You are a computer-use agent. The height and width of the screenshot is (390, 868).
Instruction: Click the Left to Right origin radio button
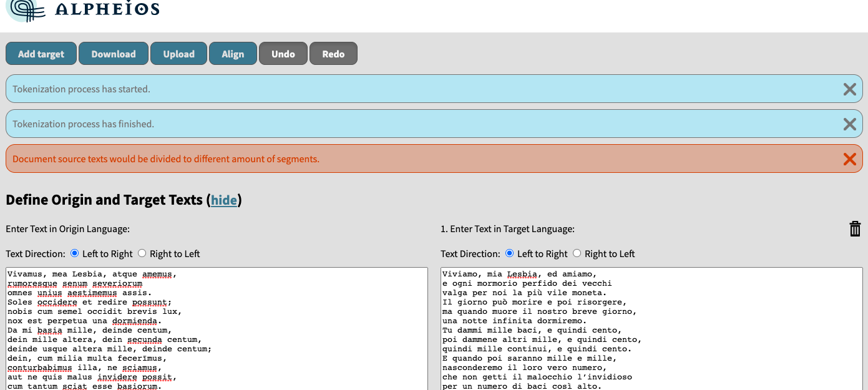click(x=75, y=253)
